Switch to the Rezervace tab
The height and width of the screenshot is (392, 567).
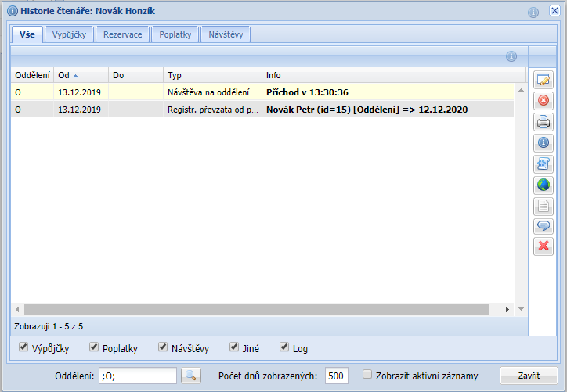pos(123,34)
